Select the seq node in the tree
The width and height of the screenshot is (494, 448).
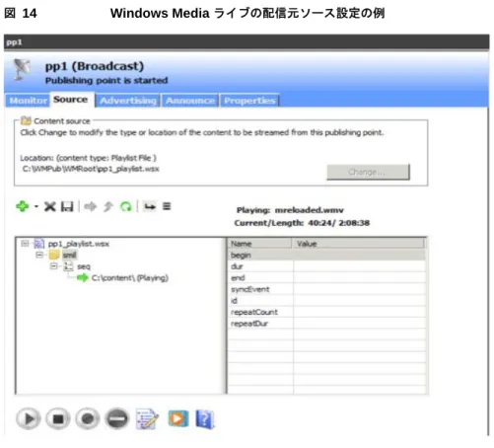coord(84,266)
